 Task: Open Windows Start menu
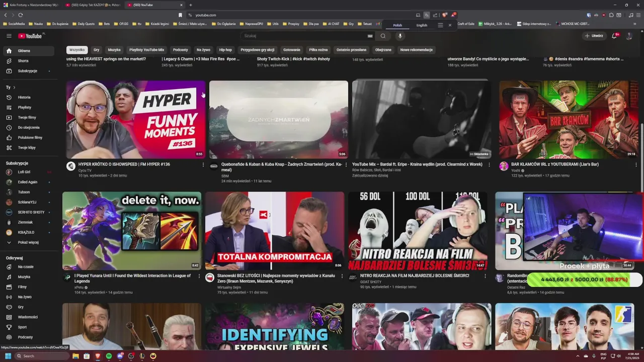pyautogui.click(x=8, y=356)
